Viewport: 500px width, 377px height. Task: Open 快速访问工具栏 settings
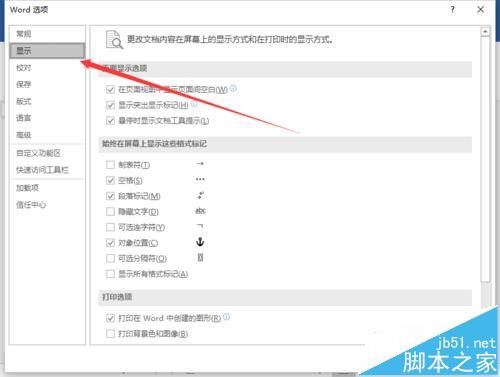47,170
